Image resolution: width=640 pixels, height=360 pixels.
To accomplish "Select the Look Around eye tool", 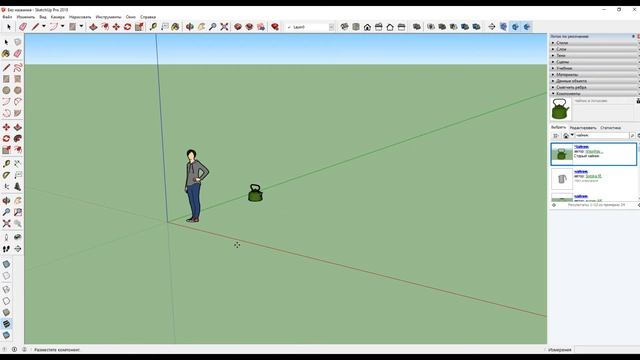I will coord(18,237).
